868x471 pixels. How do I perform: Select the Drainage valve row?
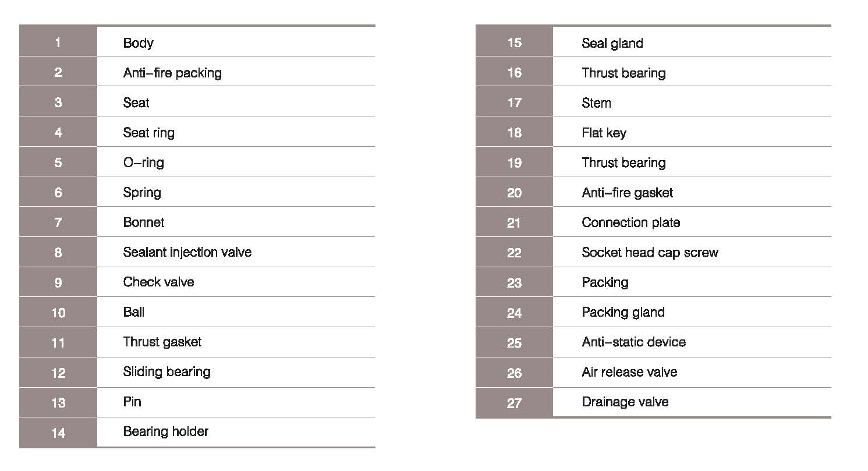(653, 402)
